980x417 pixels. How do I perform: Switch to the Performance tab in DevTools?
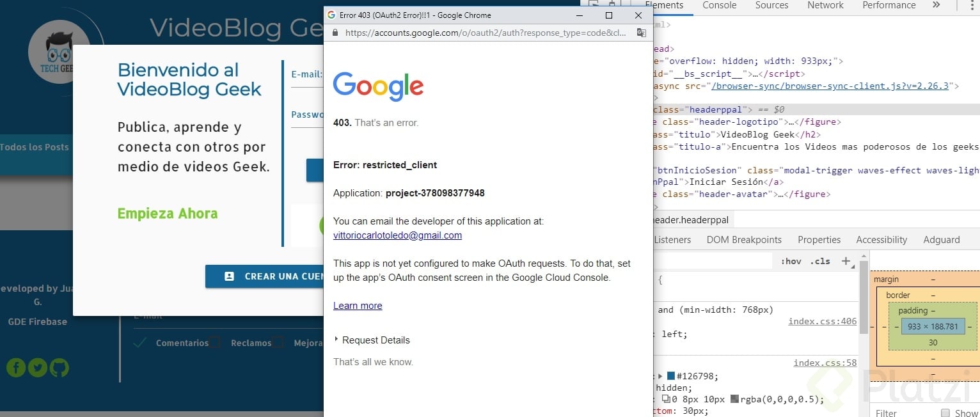coord(889,5)
